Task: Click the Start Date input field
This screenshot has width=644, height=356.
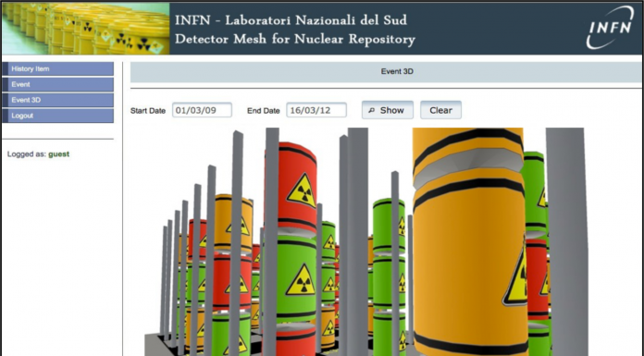Action: (202, 110)
